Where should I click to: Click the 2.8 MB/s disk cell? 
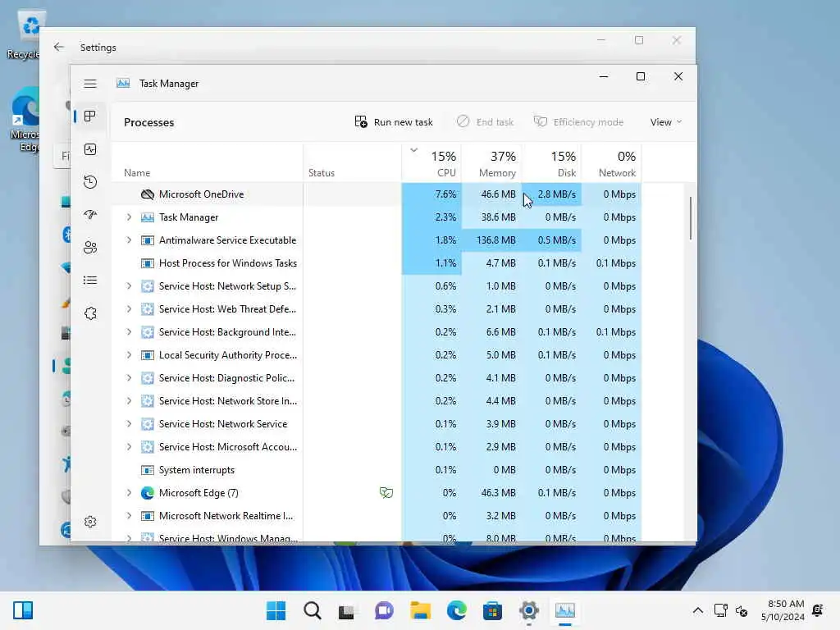[x=551, y=194]
